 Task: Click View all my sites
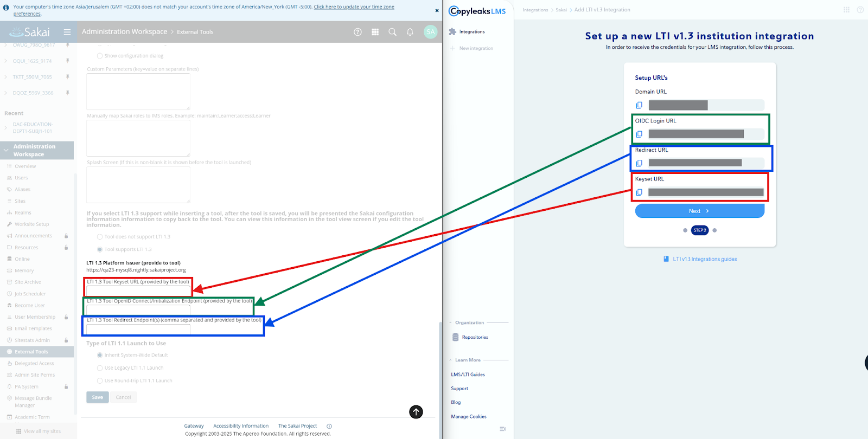(39, 431)
